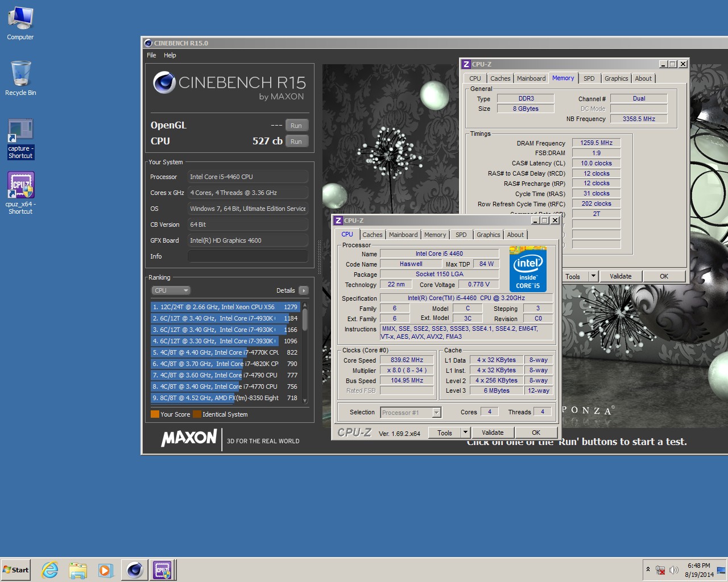This screenshot has width=728, height=582.
Task: Switch to About tab in back CPU-Z window
Action: coord(643,78)
